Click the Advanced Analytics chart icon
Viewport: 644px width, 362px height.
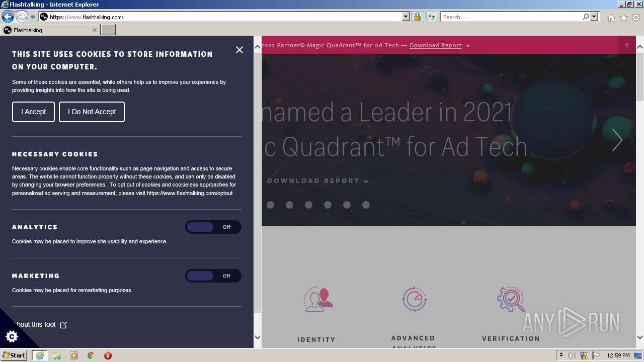tap(415, 300)
